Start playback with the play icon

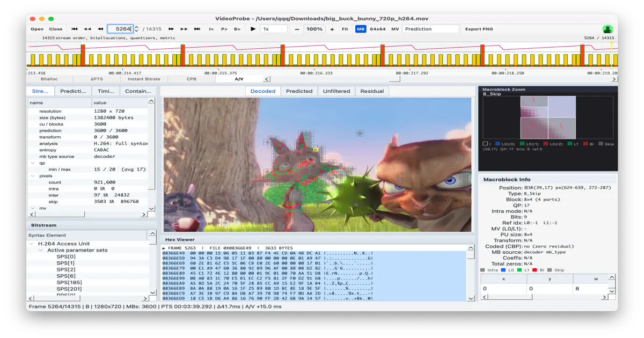253,29
